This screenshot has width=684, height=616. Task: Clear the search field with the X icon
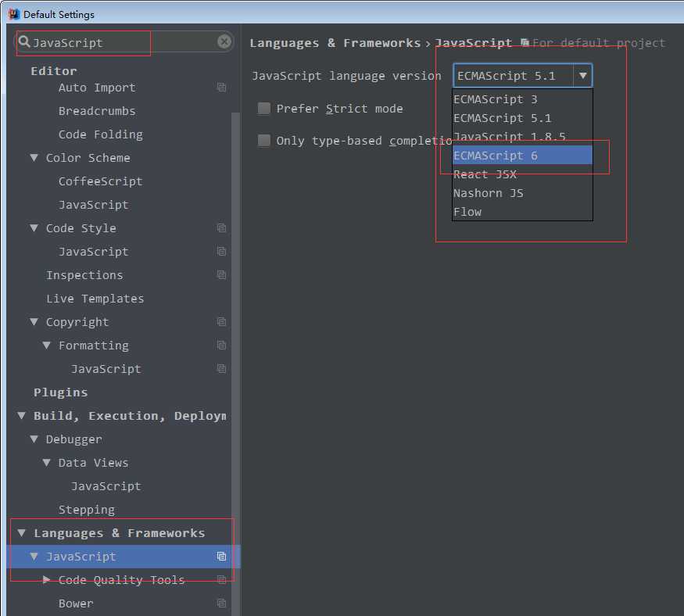tap(224, 42)
